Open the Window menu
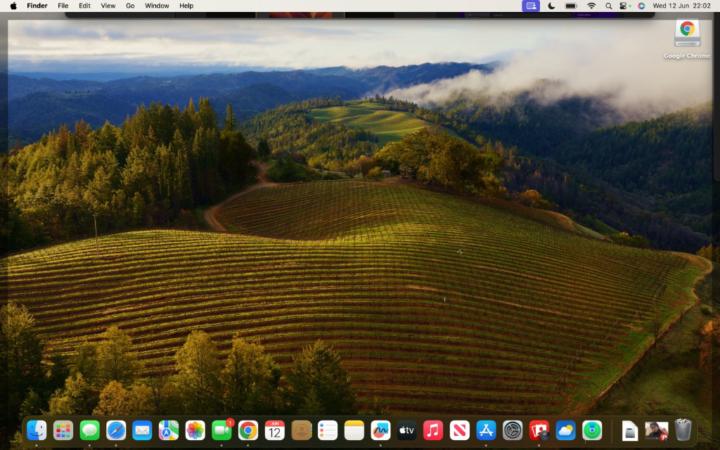The width and height of the screenshot is (720, 450). (x=157, y=6)
